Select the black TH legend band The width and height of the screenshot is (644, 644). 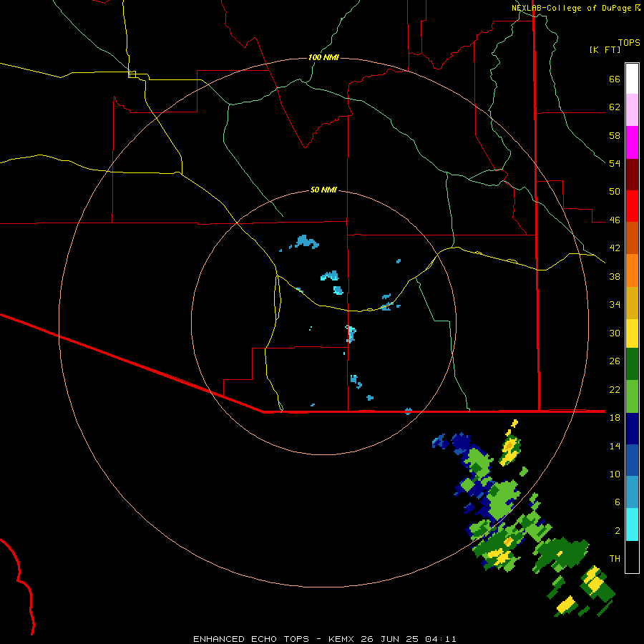coord(632,557)
